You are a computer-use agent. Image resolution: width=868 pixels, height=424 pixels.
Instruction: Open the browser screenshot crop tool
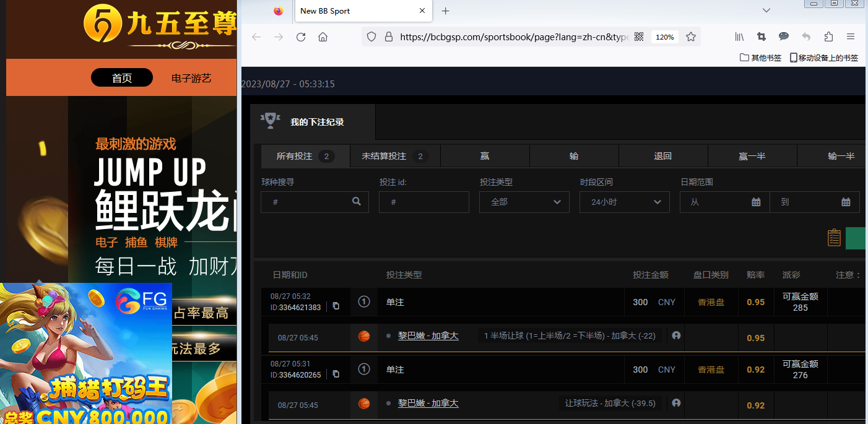pyautogui.click(x=762, y=37)
